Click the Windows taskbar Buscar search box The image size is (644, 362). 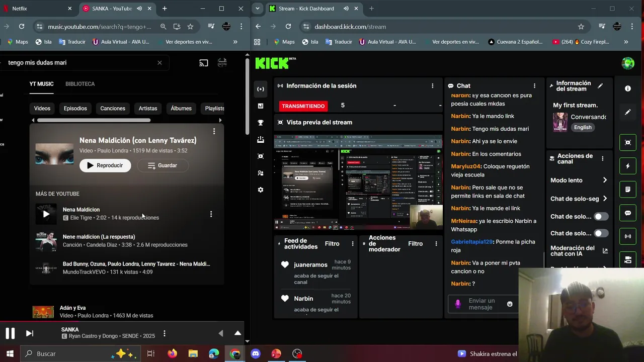pyautogui.click(x=80, y=353)
